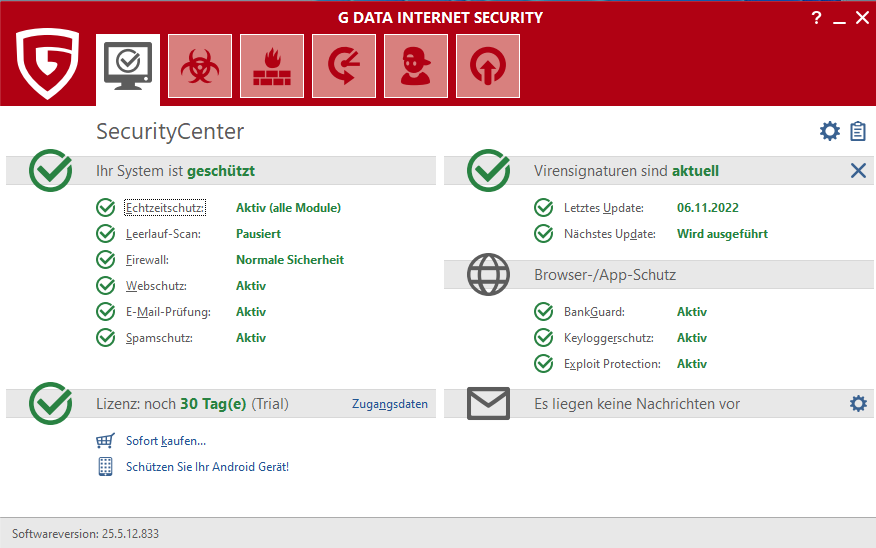876x548 pixels.
Task: Click checkmark icon beside Leerlauf-Scan
Action: point(106,234)
